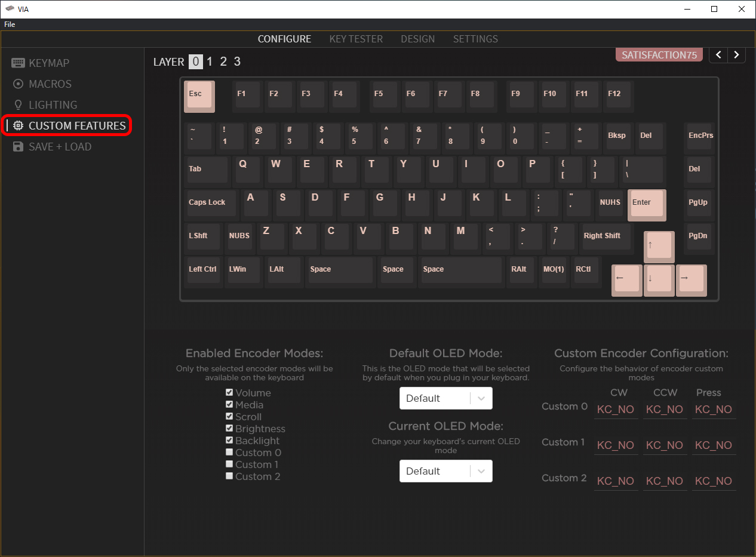This screenshot has height=557, width=756.
Task: Click the Save + Load floppy icon
Action: 18,147
